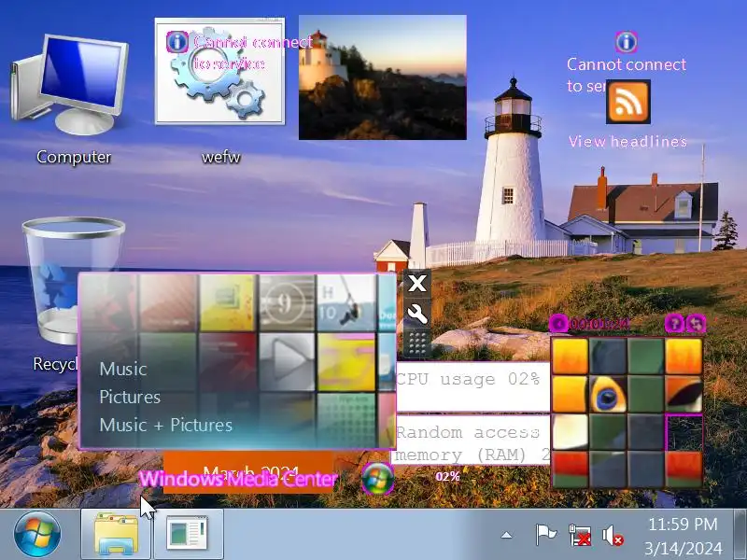The image size is (747, 560).
Task: Move the white puzzle tile
Action: 570,432
